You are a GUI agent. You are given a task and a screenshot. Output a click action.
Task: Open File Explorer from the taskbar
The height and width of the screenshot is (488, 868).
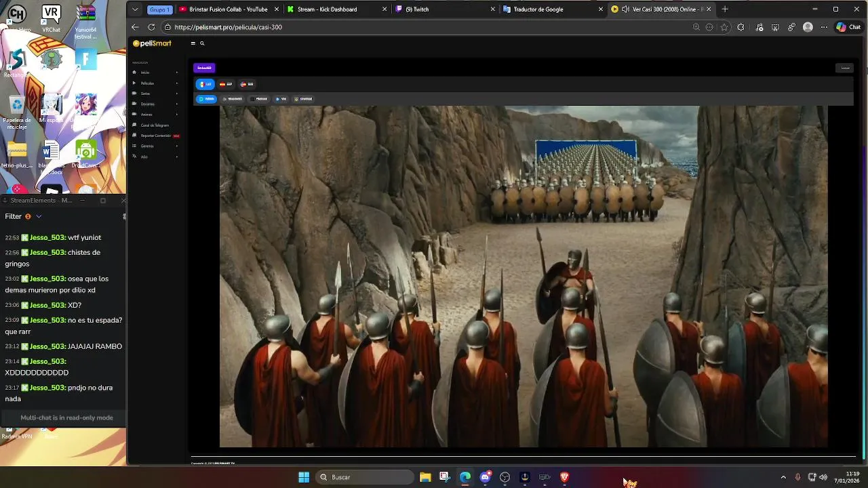tap(425, 477)
